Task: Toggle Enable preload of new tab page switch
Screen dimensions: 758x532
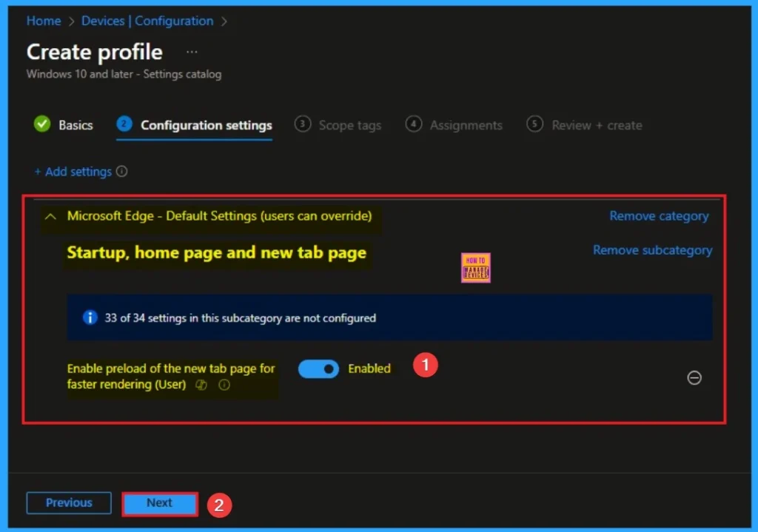Action: click(x=318, y=368)
